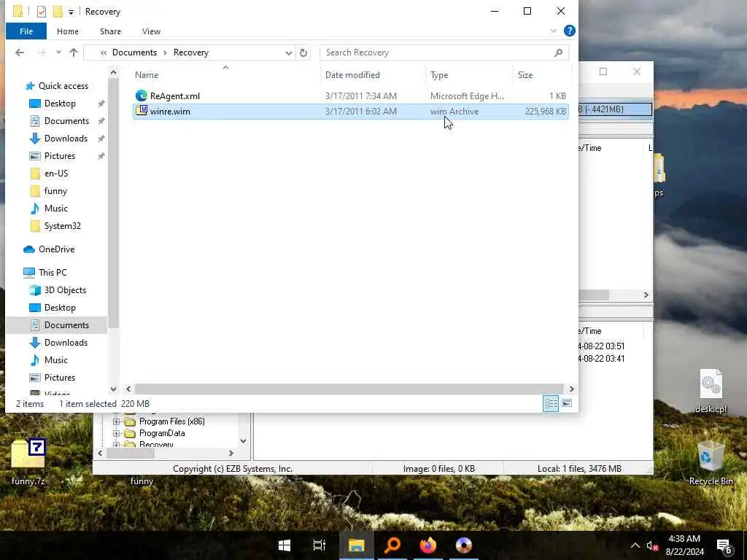Open desk.cpl on the desktop
The height and width of the screenshot is (560, 747).
pyautogui.click(x=711, y=392)
